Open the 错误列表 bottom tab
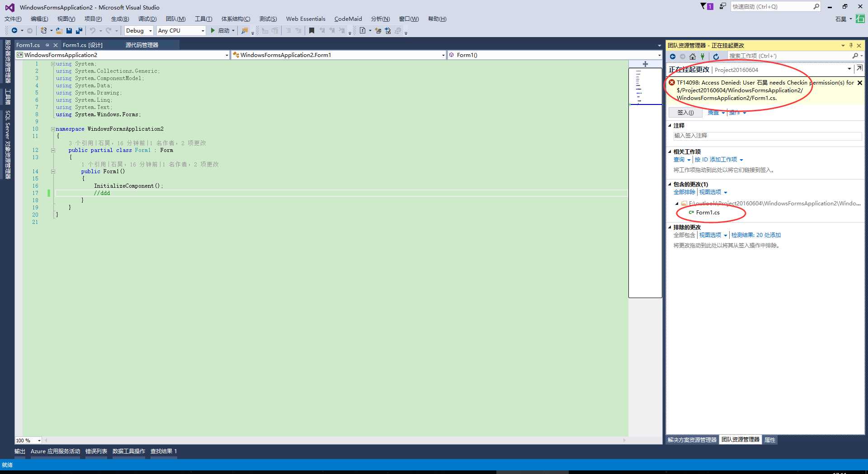Screen dimensions: 868x474 pyautogui.click(x=96, y=451)
